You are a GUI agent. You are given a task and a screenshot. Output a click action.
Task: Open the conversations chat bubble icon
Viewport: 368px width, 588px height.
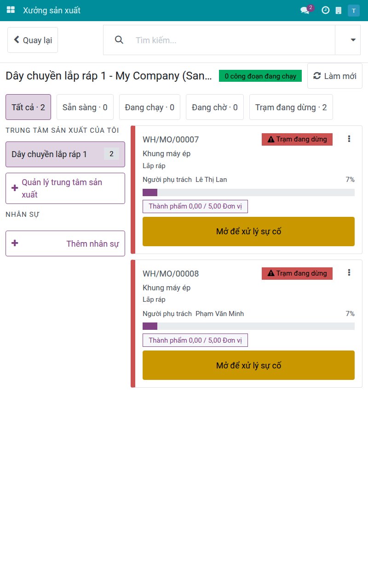(x=305, y=10)
